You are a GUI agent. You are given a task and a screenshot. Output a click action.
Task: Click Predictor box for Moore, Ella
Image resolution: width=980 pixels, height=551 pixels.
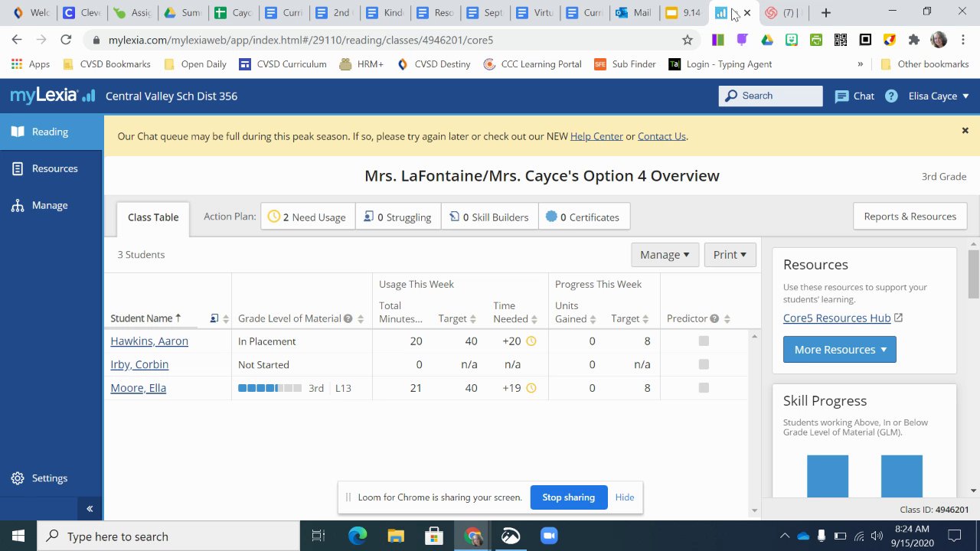704,388
